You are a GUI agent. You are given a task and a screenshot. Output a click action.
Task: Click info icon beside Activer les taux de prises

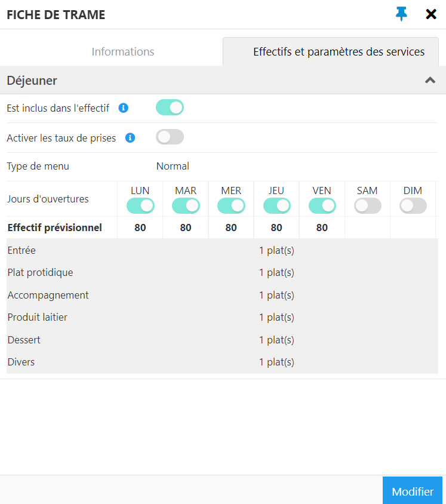tap(130, 138)
